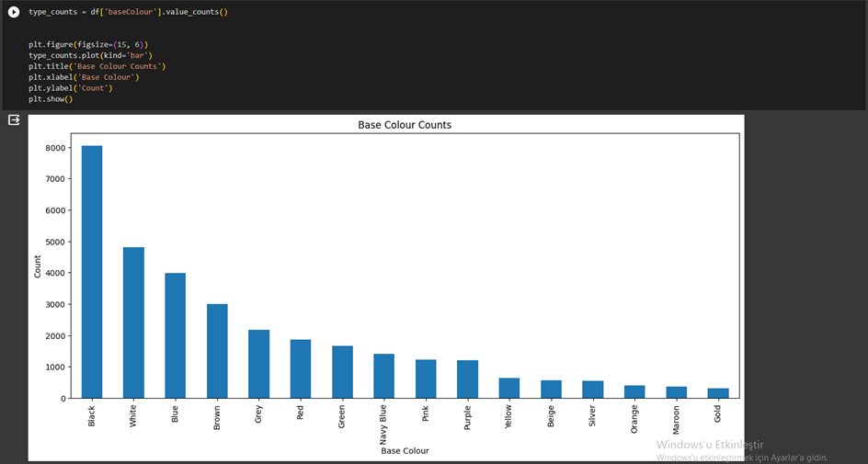
Task: Click the 8000 y-axis tick label
Action: (x=55, y=148)
